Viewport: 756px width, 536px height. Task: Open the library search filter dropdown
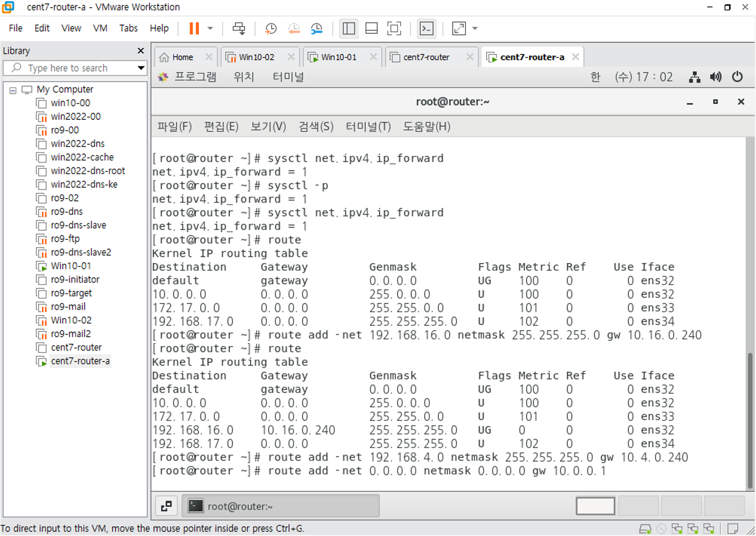tap(141, 68)
